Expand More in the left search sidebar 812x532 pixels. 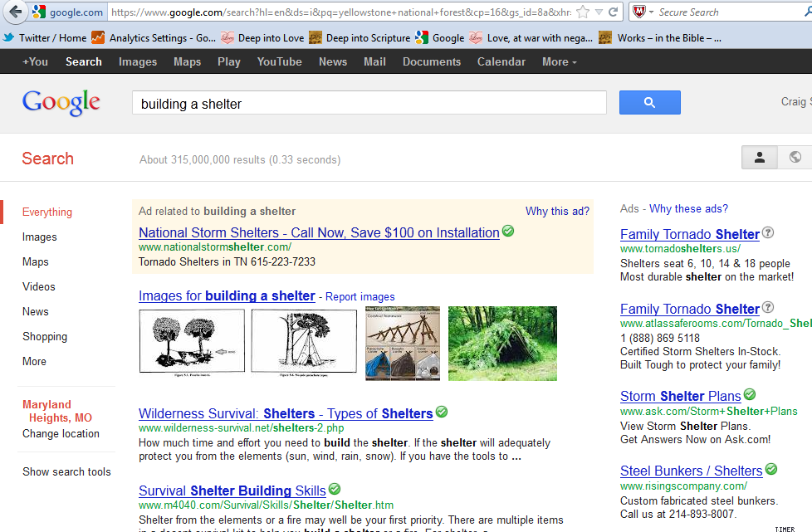click(x=34, y=361)
